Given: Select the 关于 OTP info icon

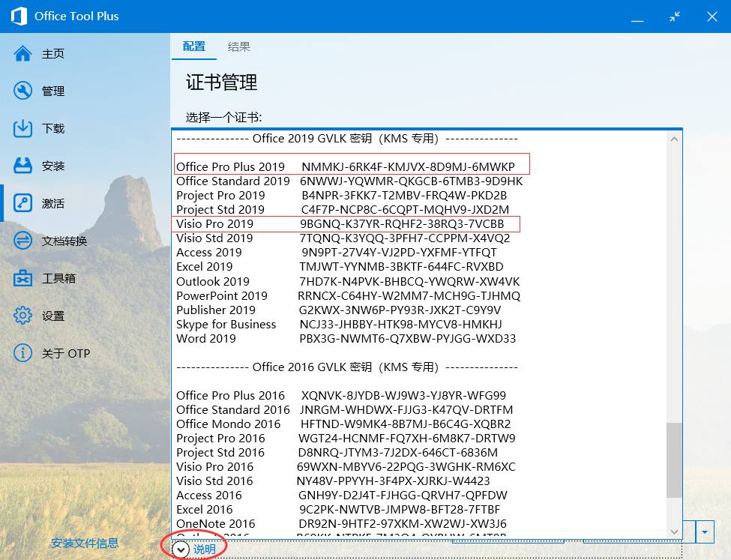Looking at the screenshot, I should (21, 353).
